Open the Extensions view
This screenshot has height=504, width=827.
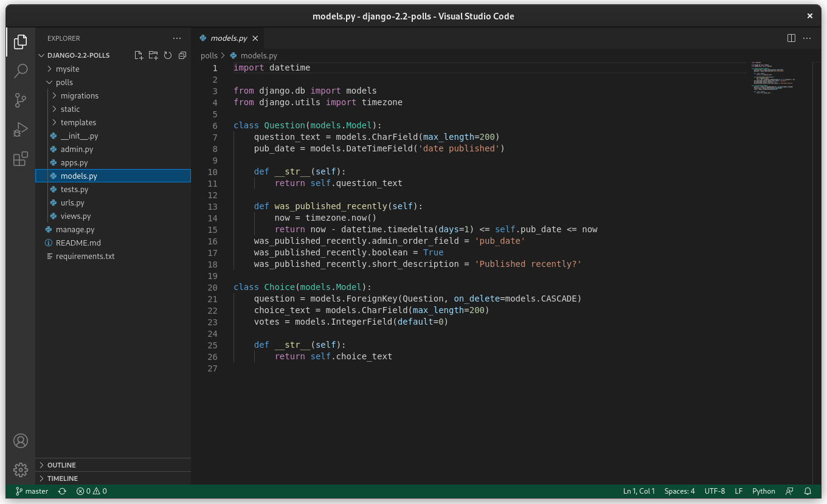[x=21, y=159]
